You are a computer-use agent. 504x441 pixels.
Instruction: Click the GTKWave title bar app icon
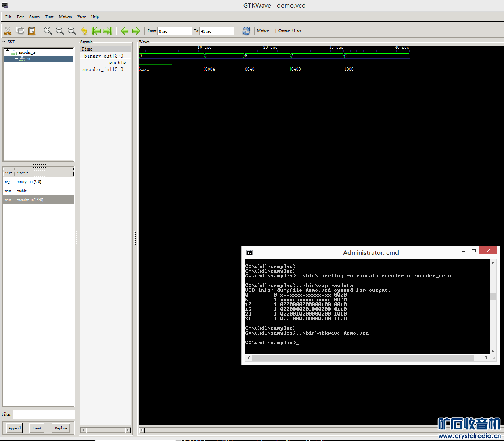tap(5, 5)
